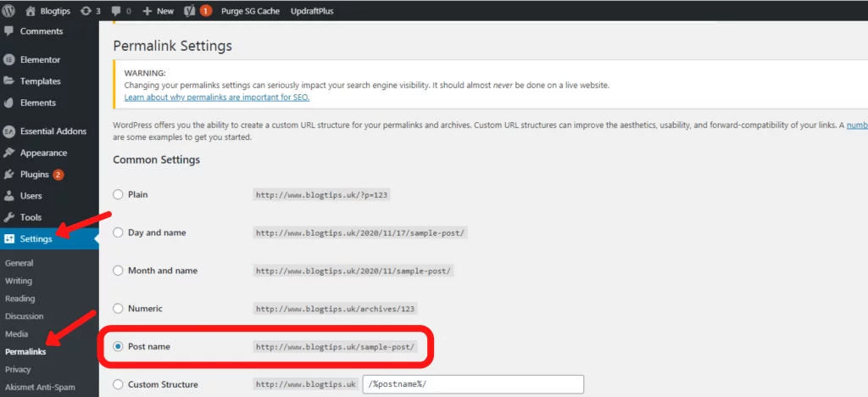Viewport: 868px width, 397px height.
Task: Click the Templates folder icon
Action: 8,81
